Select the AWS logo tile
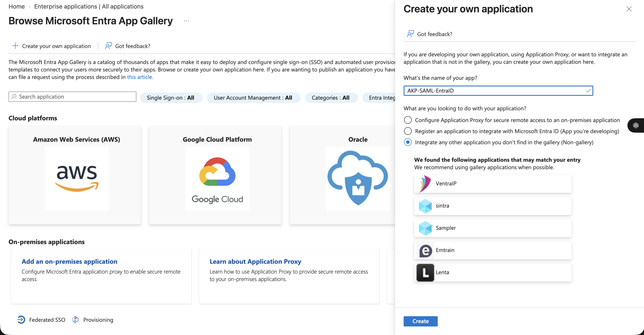644x335 pixels. (77, 179)
